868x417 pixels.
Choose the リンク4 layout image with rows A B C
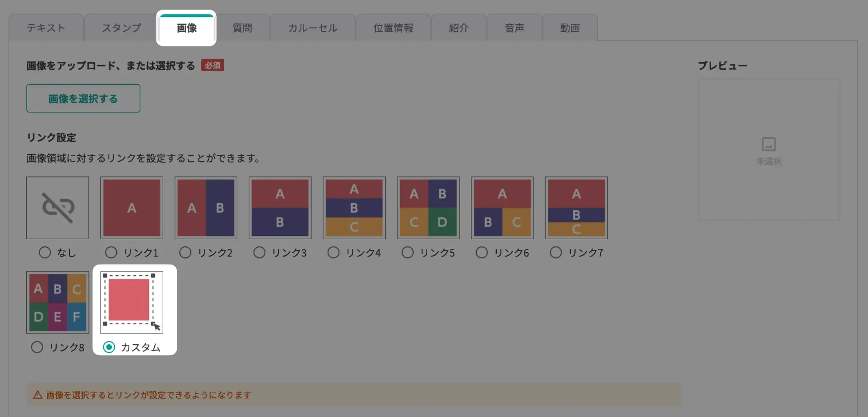point(354,208)
